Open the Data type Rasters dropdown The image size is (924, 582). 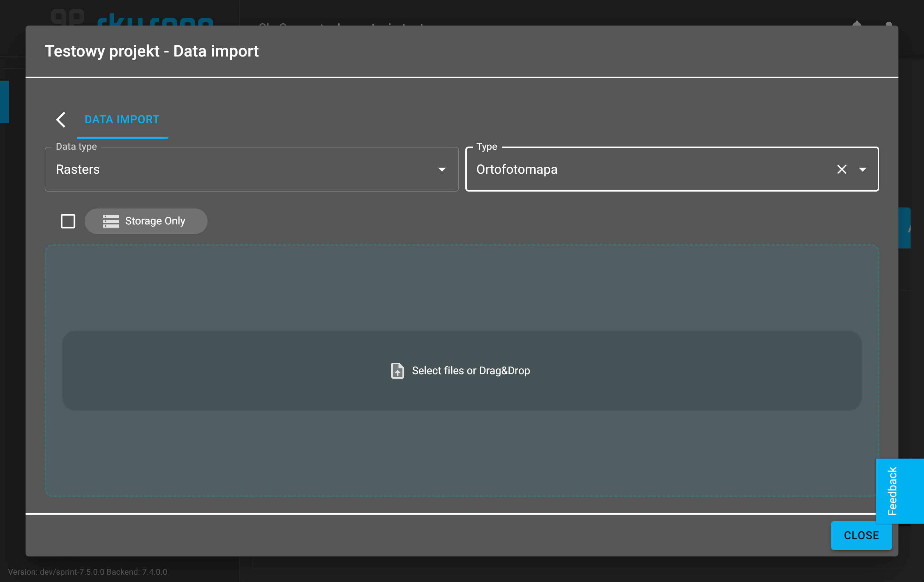[251, 169]
